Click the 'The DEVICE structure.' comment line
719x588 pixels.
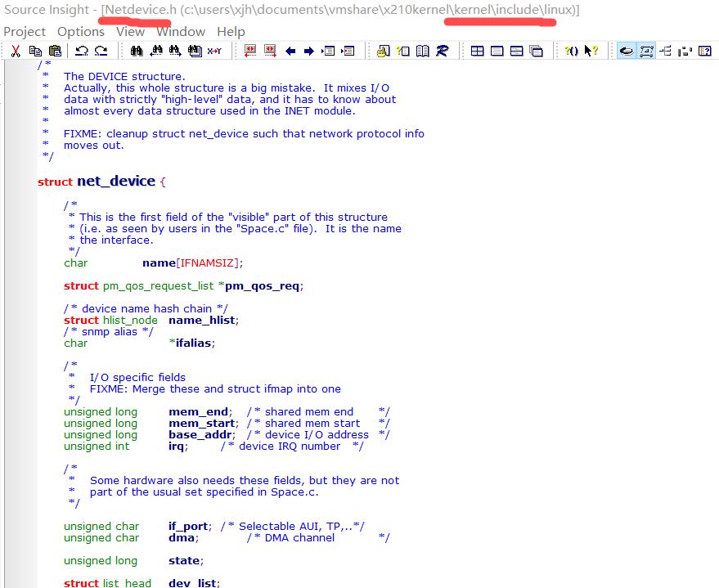(x=124, y=77)
